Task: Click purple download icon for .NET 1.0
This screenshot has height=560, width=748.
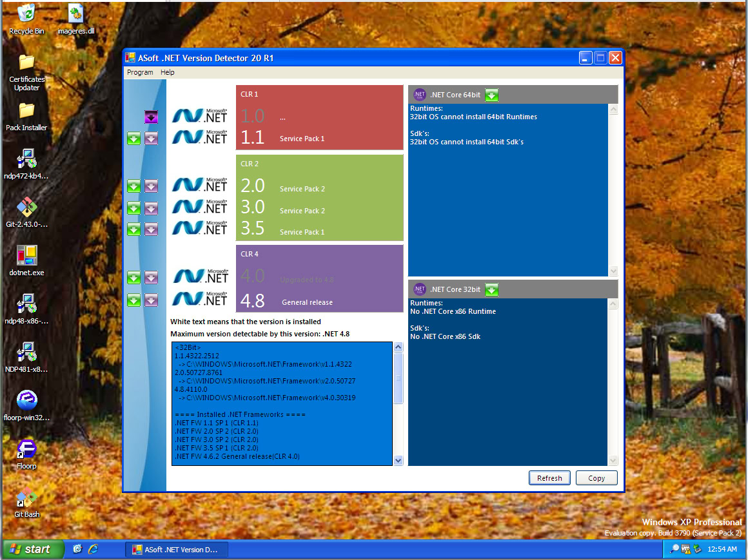Action: [152, 117]
